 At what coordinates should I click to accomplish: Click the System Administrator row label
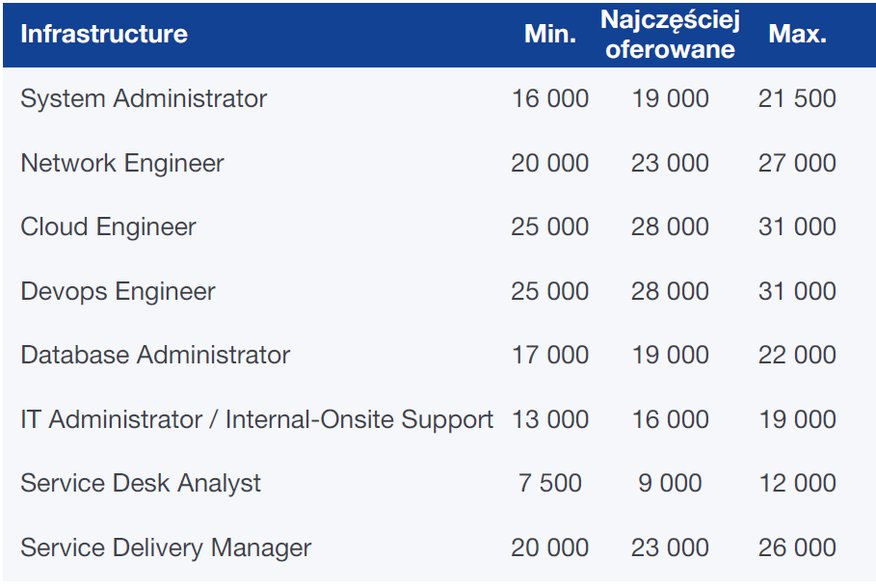(144, 99)
